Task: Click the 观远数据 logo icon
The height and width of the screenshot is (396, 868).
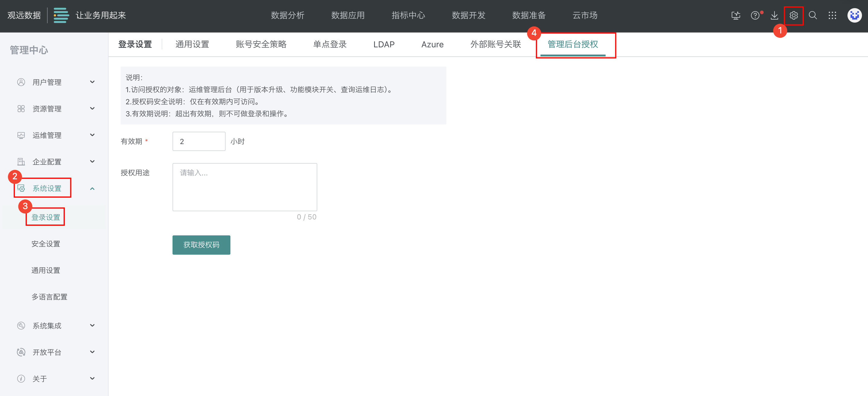Action: [x=61, y=15]
